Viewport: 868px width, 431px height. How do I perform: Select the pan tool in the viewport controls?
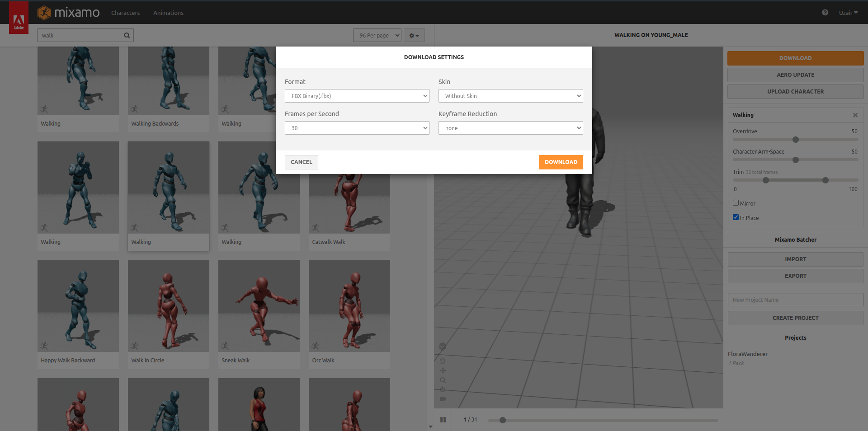pyautogui.click(x=443, y=370)
